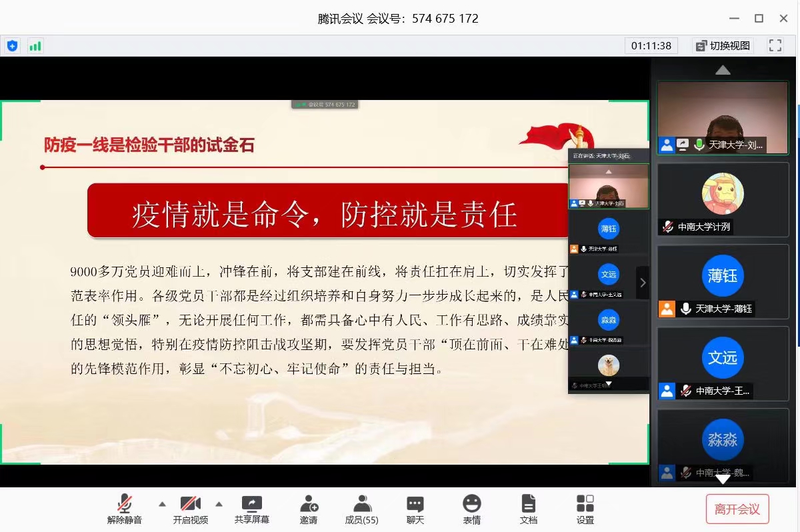Check the network quality indicator icon
Screen dimensions: 800x532
[35, 45]
